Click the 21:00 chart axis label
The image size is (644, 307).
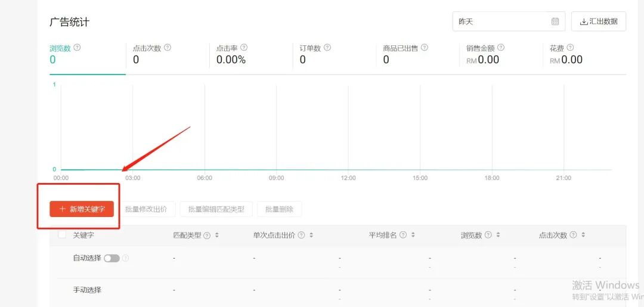tap(563, 178)
